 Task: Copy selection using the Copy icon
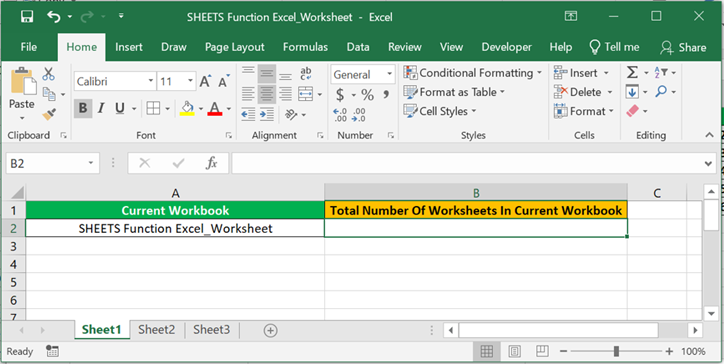(x=49, y=94)
